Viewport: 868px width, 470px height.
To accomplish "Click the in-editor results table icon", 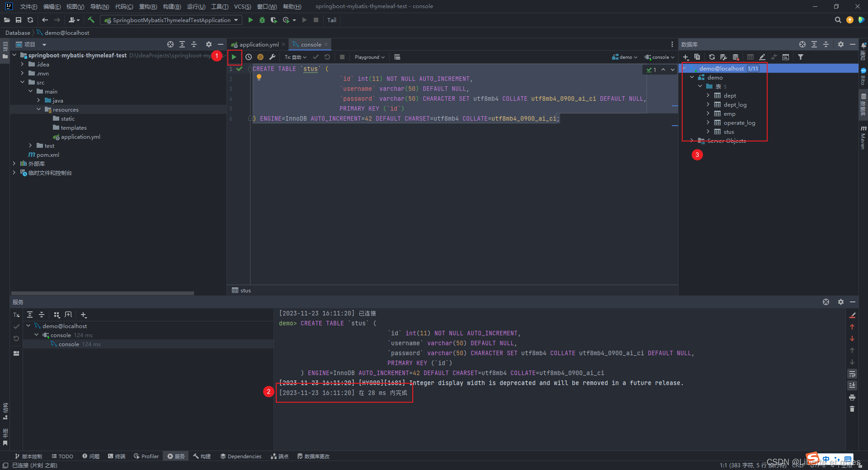I will coord(397,57).
